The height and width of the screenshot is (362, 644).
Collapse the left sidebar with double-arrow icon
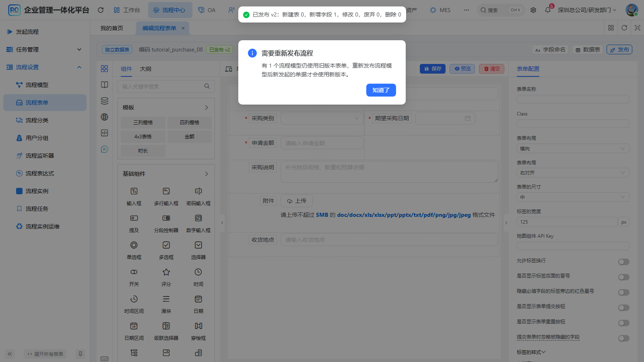point(10,354)
